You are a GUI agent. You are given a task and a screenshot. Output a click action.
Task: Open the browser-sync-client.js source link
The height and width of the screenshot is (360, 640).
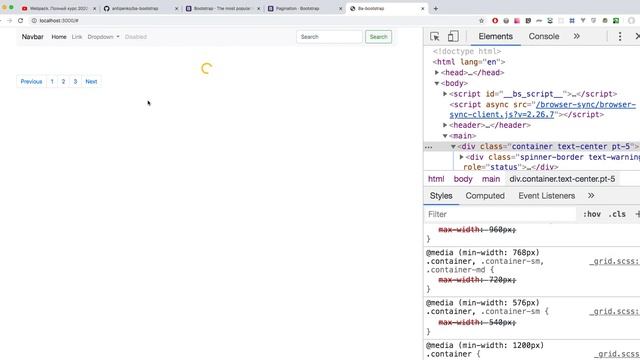543,110
